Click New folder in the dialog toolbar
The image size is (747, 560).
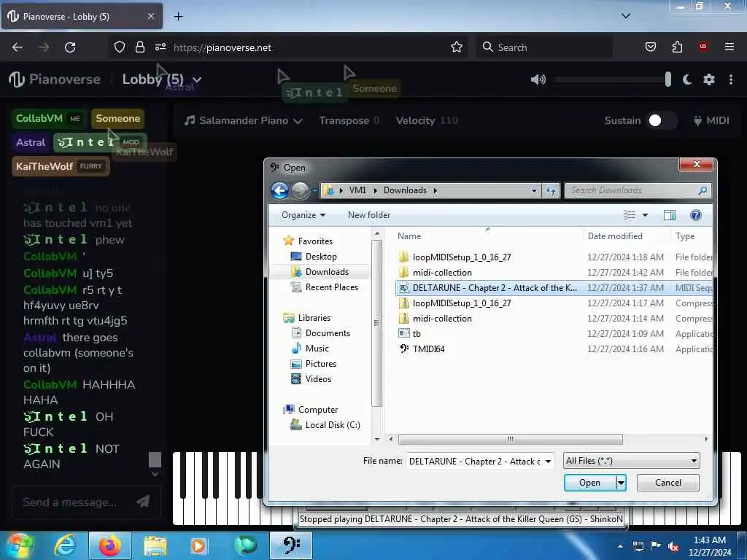(369, 215)
